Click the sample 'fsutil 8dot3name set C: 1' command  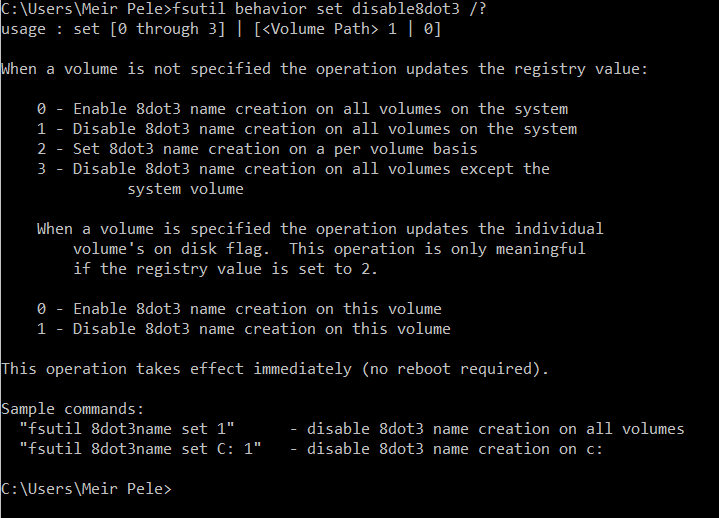(140, 449)
